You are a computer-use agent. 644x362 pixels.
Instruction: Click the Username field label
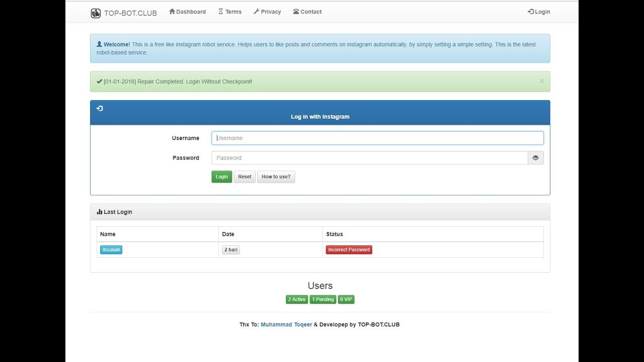click(x=186, y=138)
